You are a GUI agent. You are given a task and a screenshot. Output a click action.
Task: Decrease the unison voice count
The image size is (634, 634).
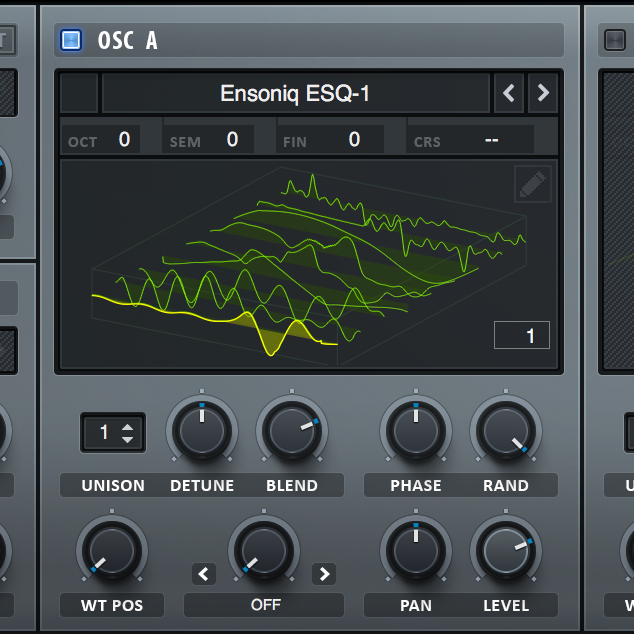coord(127,440)
